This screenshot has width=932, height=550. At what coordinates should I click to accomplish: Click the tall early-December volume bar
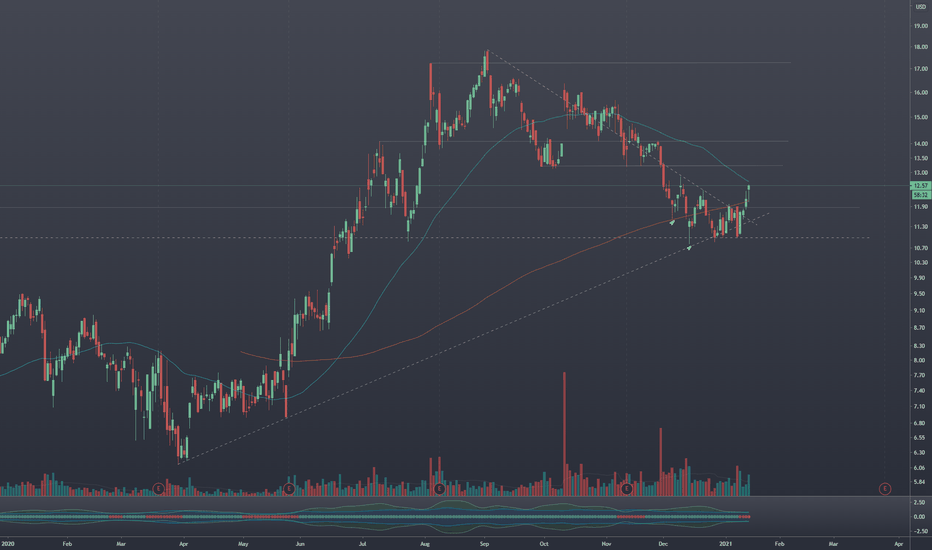[660, 462]
